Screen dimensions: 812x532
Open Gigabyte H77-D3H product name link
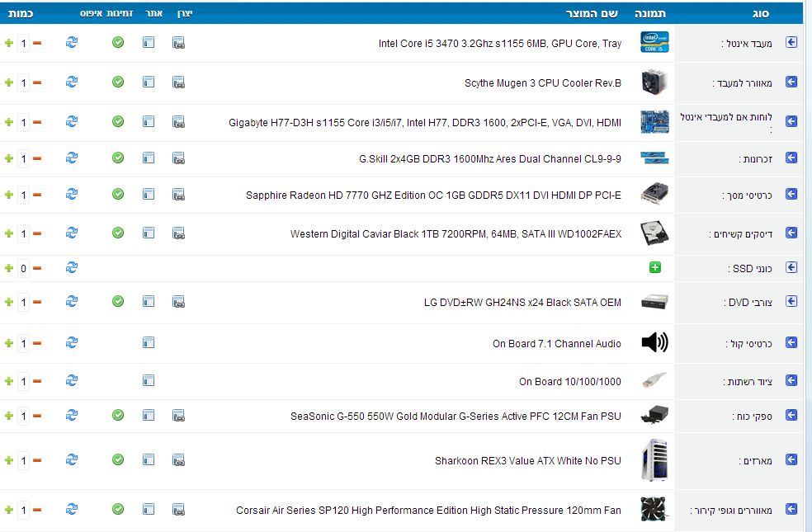pos(425,123)
